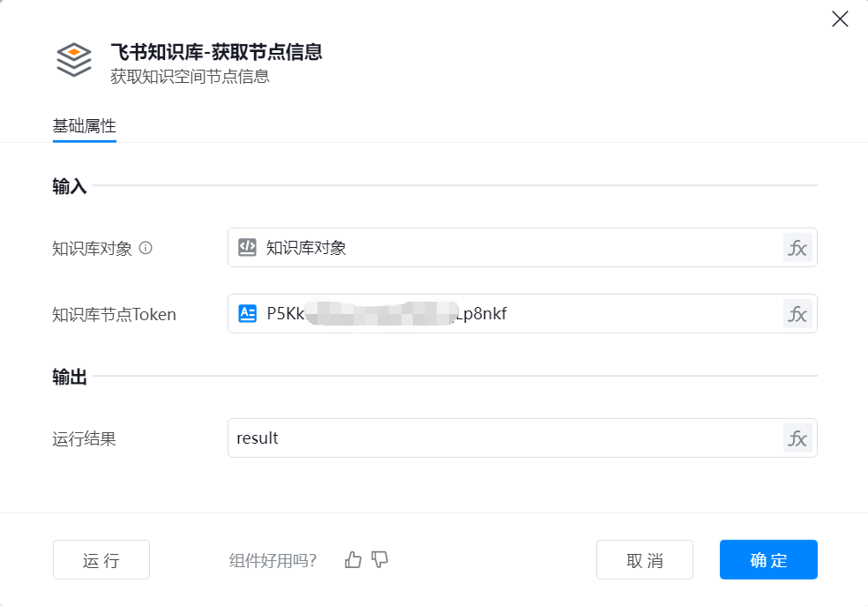Confirm with the blue 确定 button
Image resolution: width=868 pixels, height=606 pixels.
(x=768, y=559)
